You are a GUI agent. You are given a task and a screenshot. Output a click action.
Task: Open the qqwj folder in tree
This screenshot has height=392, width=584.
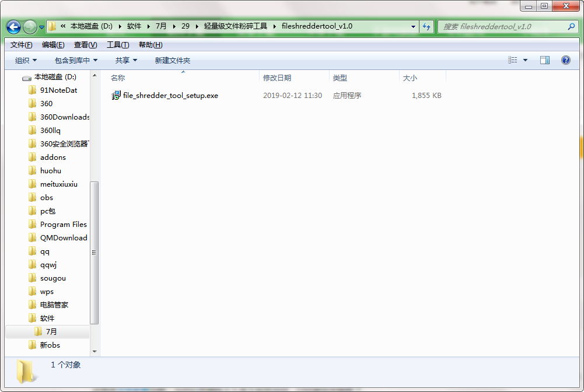(x=48, y=265)
